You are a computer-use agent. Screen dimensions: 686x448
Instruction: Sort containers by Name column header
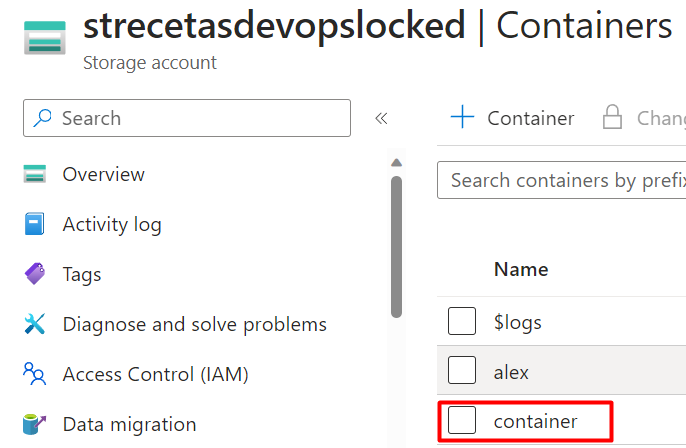point(521,269)
